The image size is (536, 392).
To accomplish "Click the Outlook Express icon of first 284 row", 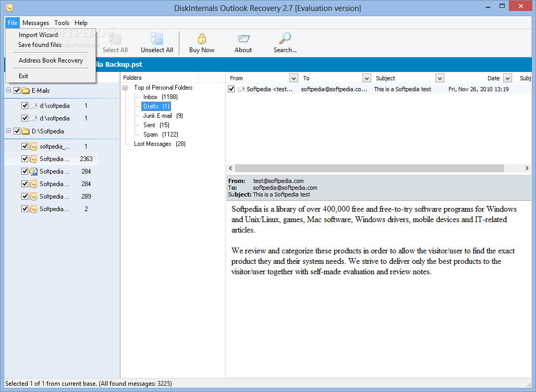I will [x=33, y=171].
